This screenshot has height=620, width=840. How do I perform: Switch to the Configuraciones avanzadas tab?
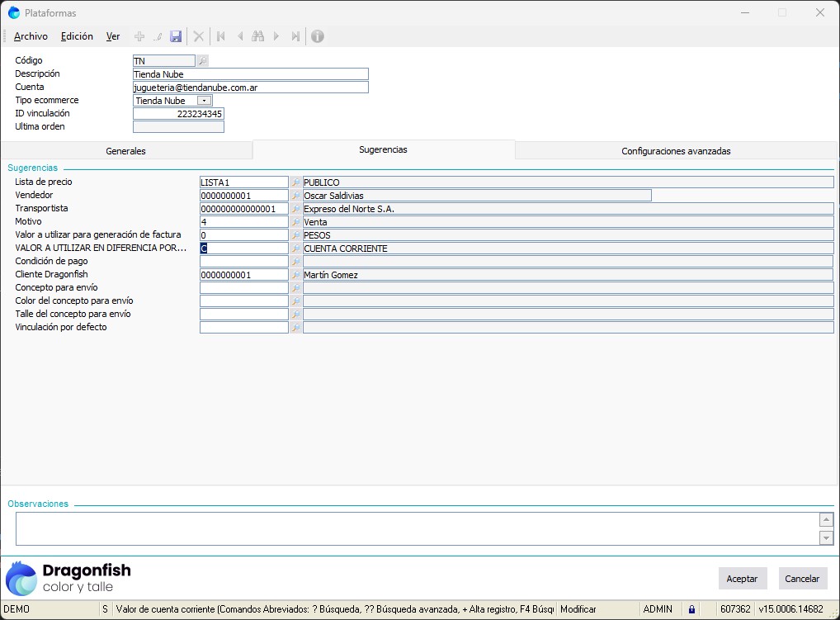pyautogui.click(x=675, y=151)
